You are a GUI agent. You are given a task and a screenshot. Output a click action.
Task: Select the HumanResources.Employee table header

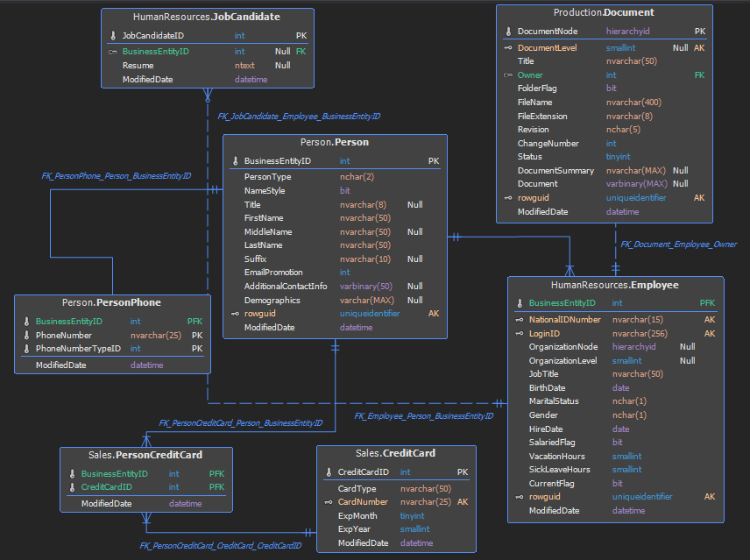coord(615,285)
